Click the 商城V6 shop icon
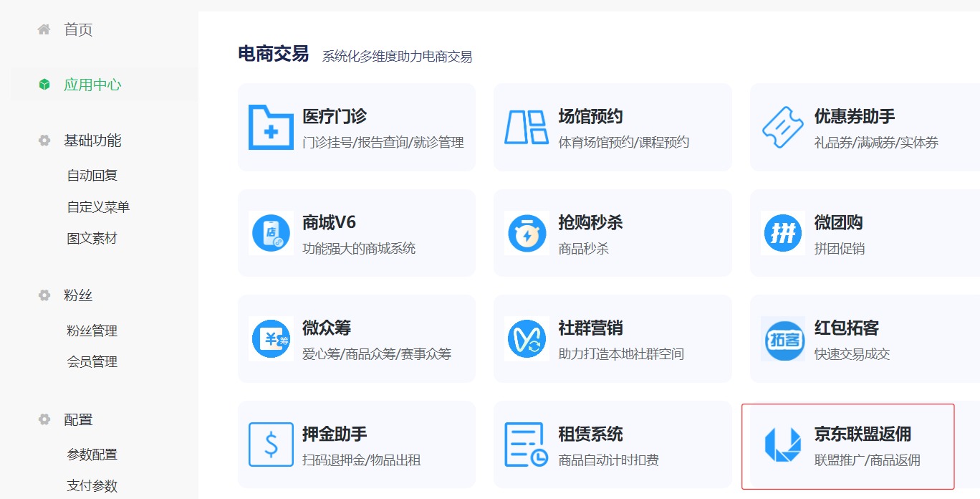This screenshot has width=980, height=499. click(x=271, y=233)
